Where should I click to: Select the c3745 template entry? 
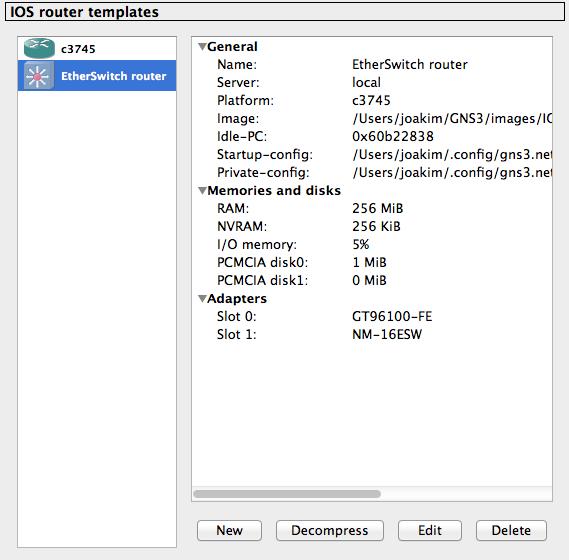coord(97,48)
